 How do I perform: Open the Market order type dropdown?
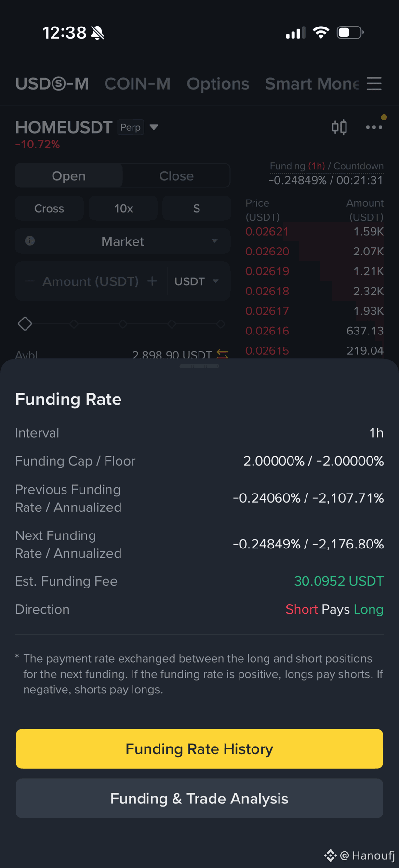[123, 241]
